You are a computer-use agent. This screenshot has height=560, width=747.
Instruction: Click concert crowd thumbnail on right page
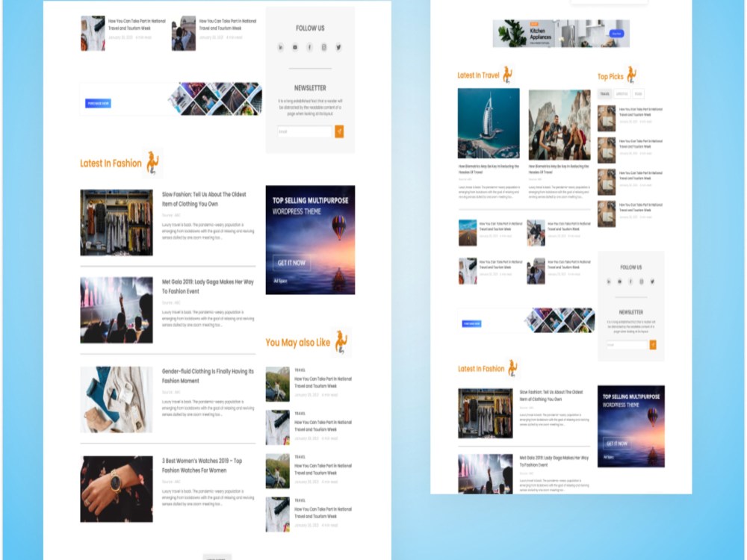(486, 474)
